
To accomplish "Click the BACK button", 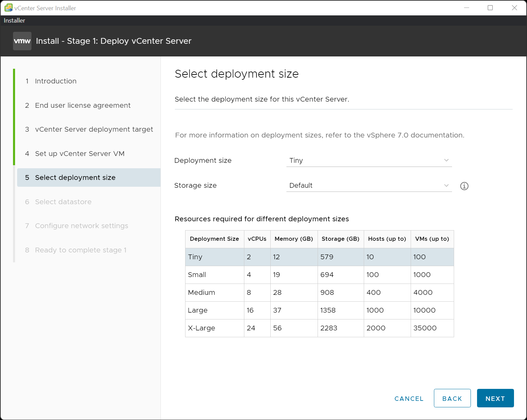I will [x=452, y=398].
